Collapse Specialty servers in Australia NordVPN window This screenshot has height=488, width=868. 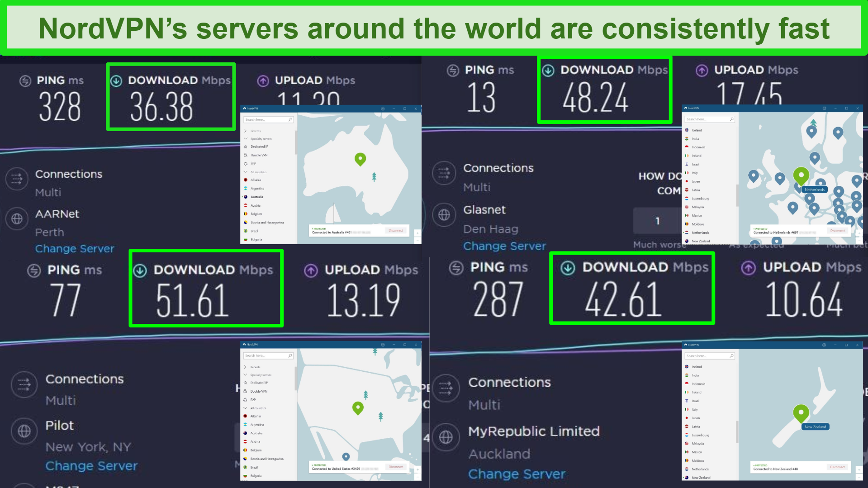click(246, 138)
